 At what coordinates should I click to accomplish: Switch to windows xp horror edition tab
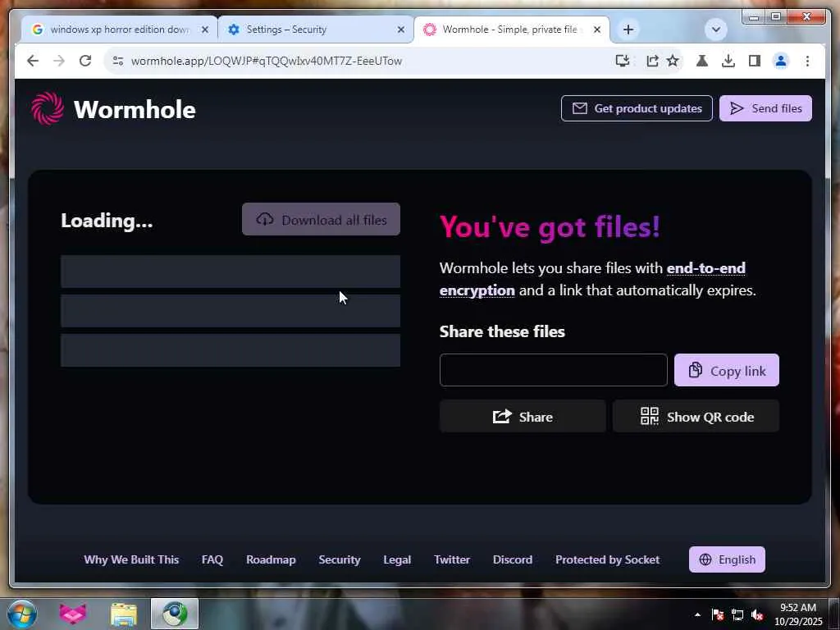click(120, 30)
